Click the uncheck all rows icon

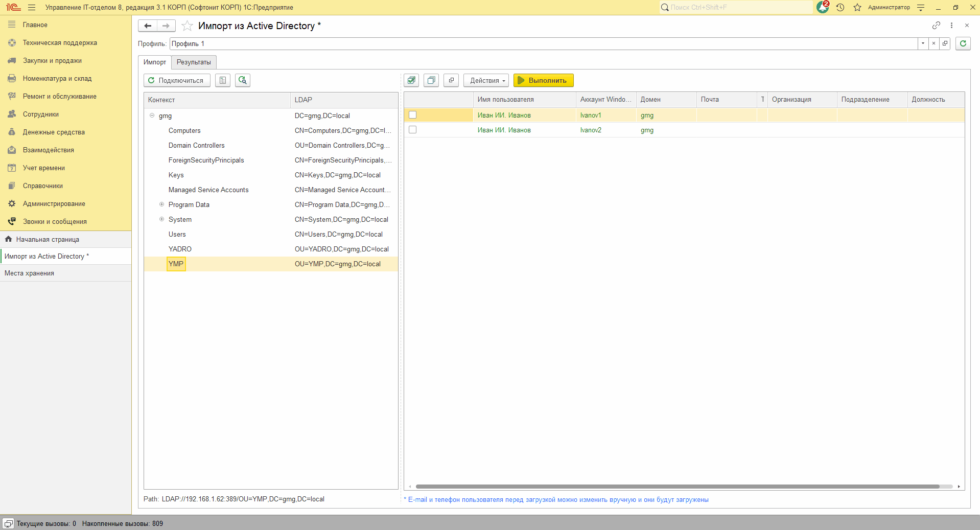(x=431, y=80)
